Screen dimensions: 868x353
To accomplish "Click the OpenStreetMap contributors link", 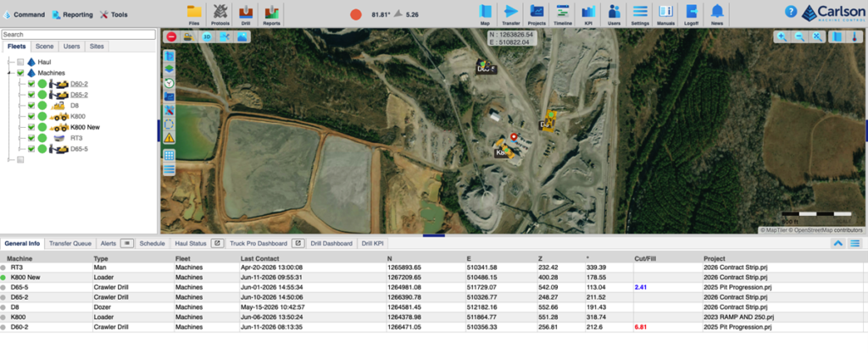I will tap(826, 229).
